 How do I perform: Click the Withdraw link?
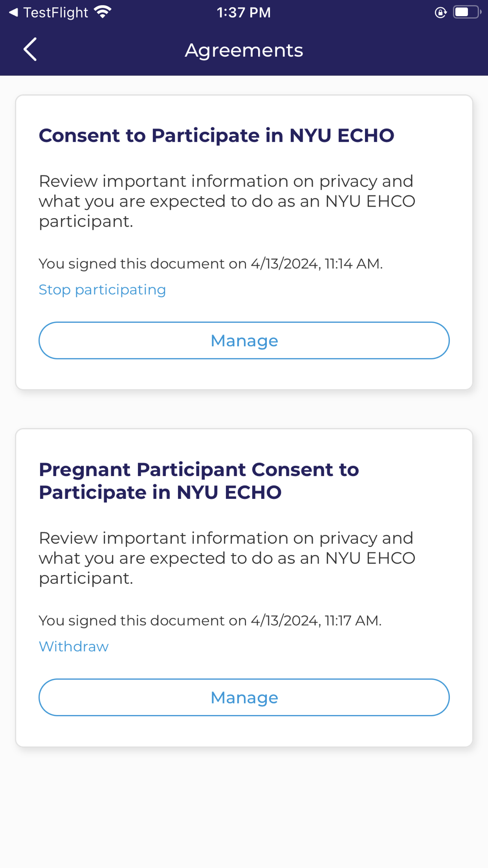[74, 646]
